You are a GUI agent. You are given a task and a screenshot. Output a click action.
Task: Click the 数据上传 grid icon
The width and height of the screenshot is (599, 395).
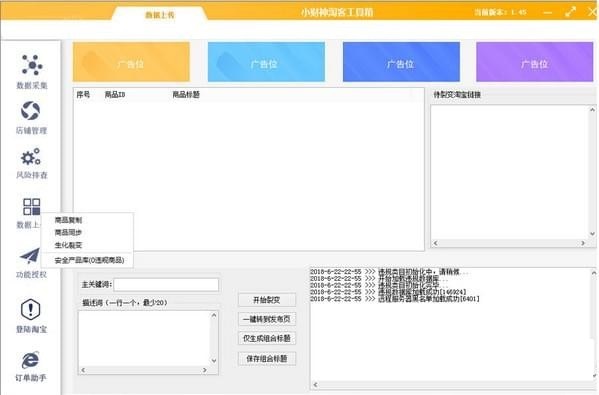(32, 207)
